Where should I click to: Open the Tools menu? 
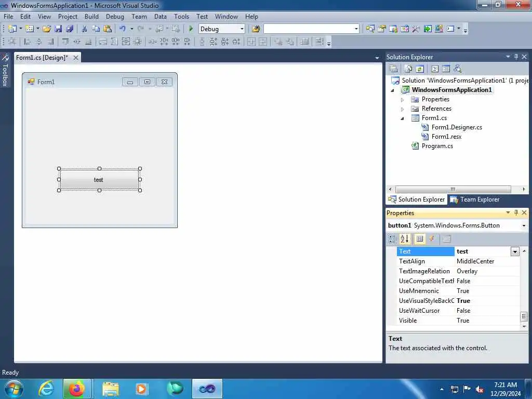pos(181,17)
